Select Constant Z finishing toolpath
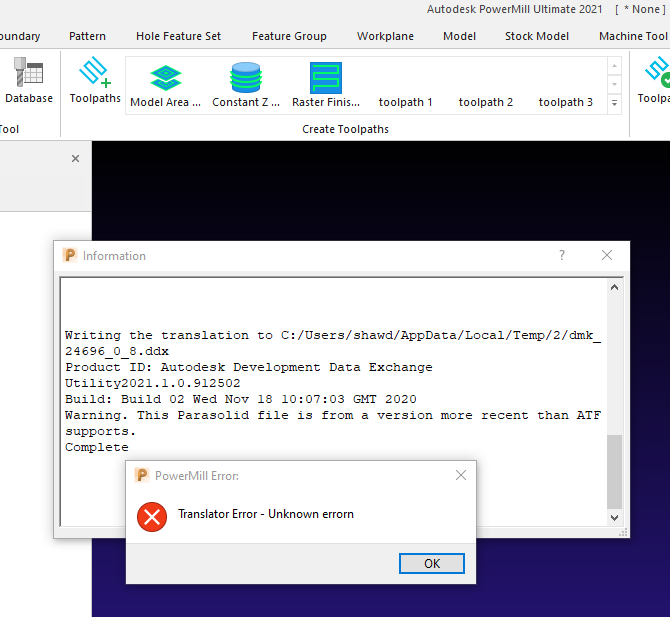The height and width of the screenshot is (617, 670). 246,85
